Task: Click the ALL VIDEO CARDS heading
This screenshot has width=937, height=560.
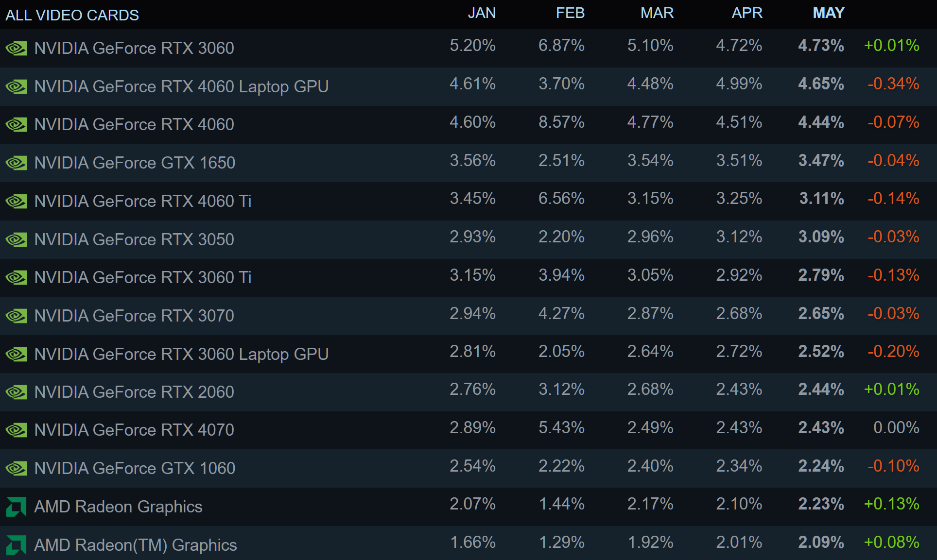Action: 72,15
